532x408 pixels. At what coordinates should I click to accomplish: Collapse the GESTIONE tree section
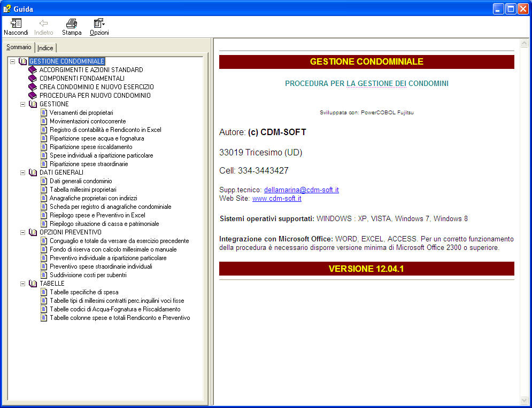click(23, 104)
